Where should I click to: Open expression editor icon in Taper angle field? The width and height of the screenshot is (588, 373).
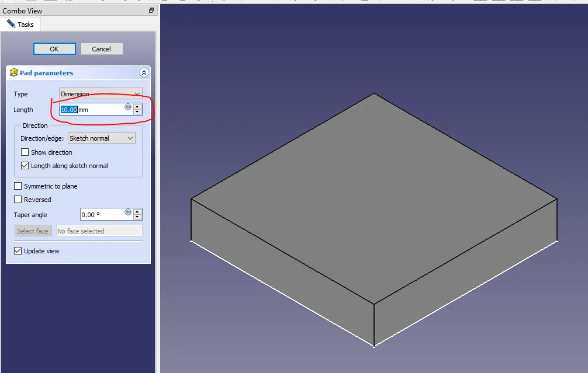(128, 212)
